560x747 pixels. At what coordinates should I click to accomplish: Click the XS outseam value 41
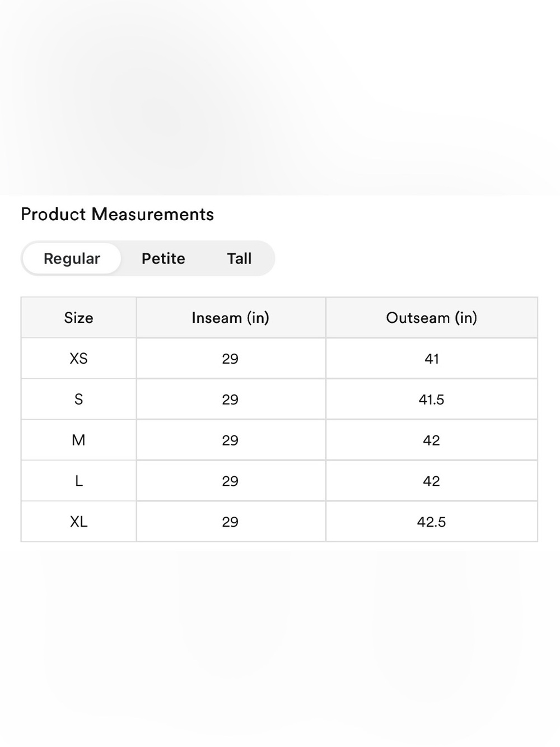click(432, 359)
